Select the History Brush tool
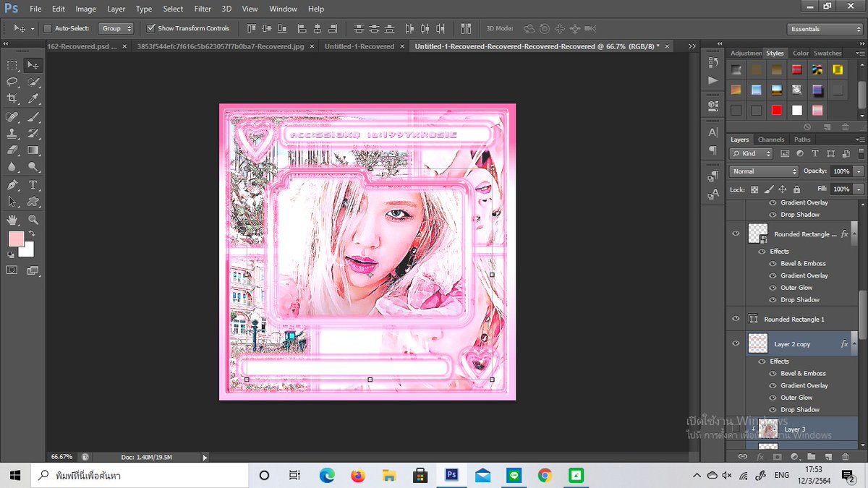868x488 pixels. pyautogui.click(x=33, y=134)
